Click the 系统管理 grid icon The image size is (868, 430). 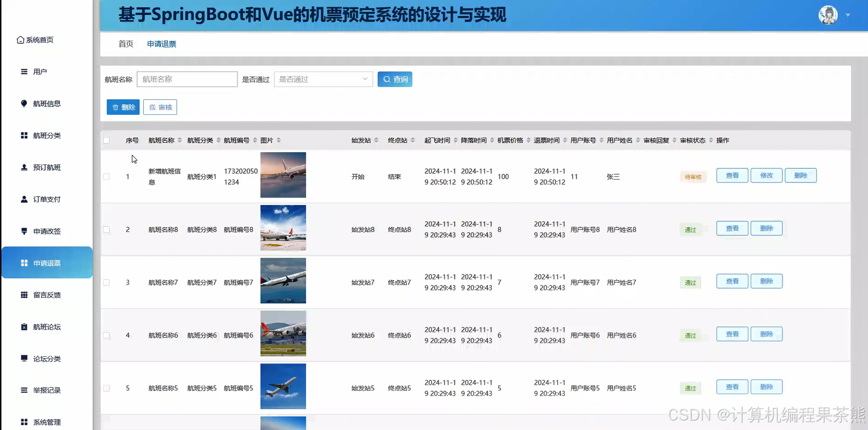point(24,422)
